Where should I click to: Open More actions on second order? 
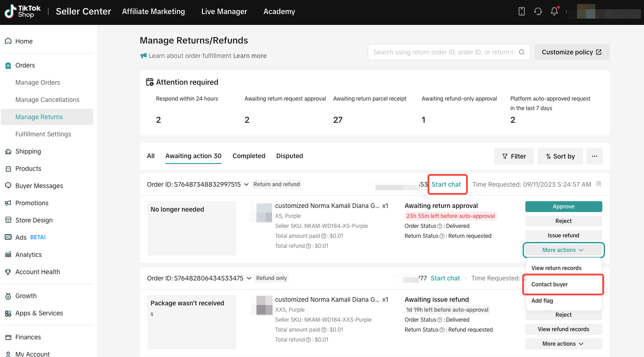(x=563, y=344)
